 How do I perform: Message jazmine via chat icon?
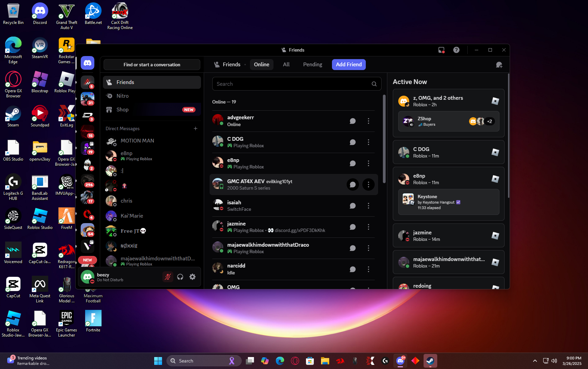tap(353, 227)
